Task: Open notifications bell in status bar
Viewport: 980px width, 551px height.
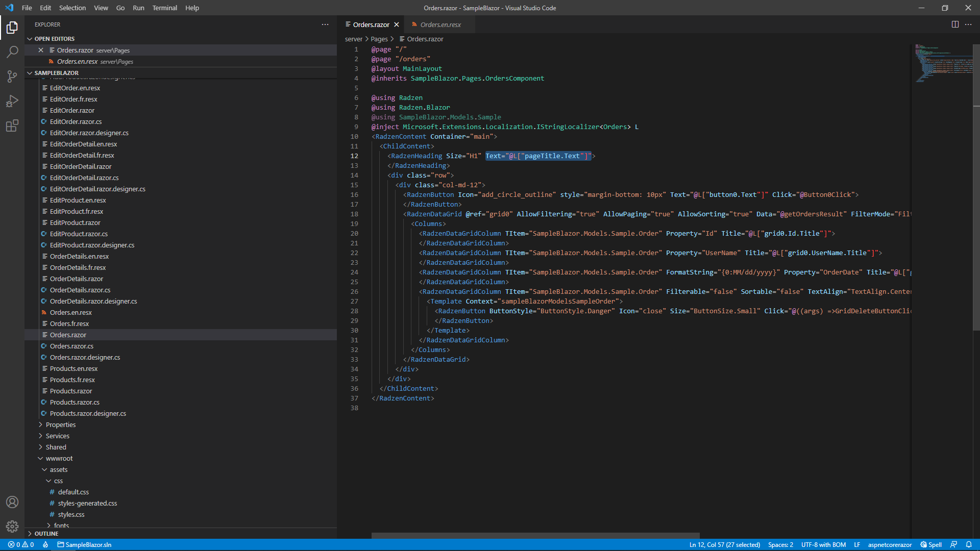Action: click(969, 545)
